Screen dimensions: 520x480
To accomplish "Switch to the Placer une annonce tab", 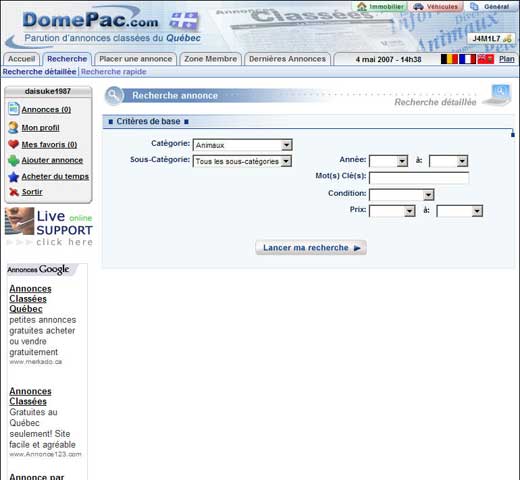I will (x=136, y=59).
